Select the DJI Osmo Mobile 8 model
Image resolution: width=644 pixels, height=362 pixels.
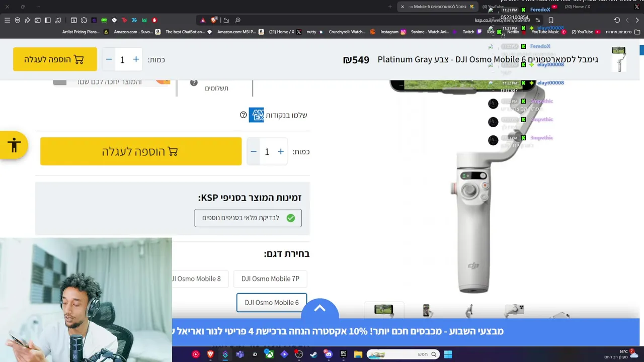(199, 279)
